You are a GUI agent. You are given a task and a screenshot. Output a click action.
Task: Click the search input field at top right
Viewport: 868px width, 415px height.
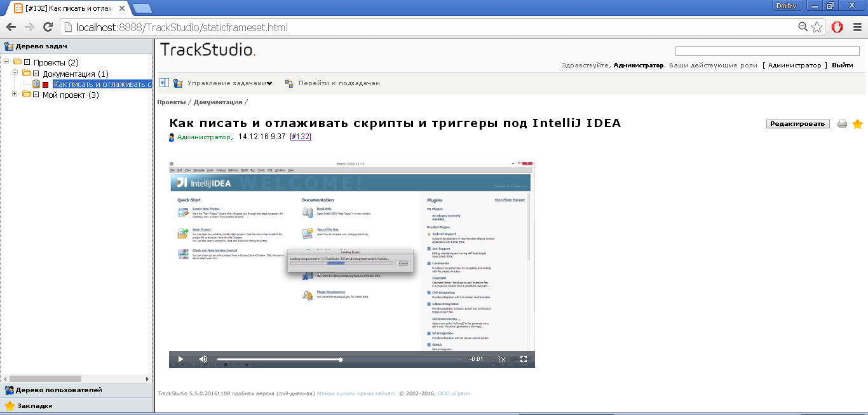tap(768, 51)
